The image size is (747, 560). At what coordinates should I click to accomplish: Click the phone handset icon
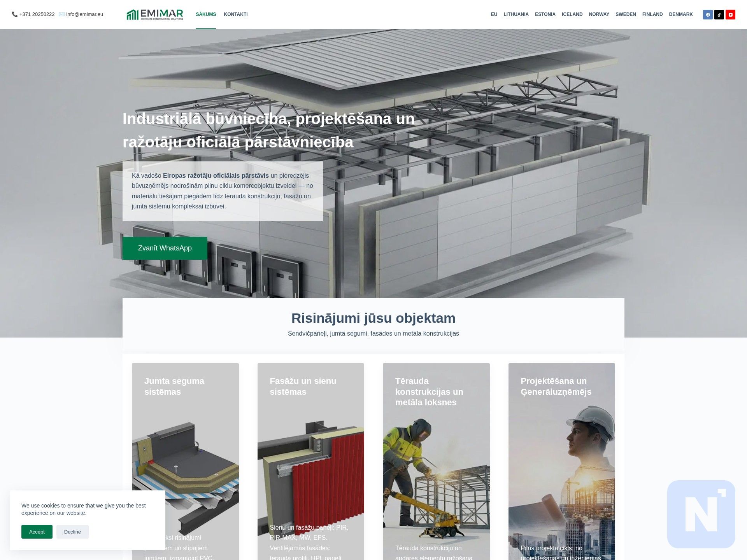(15, 14)
